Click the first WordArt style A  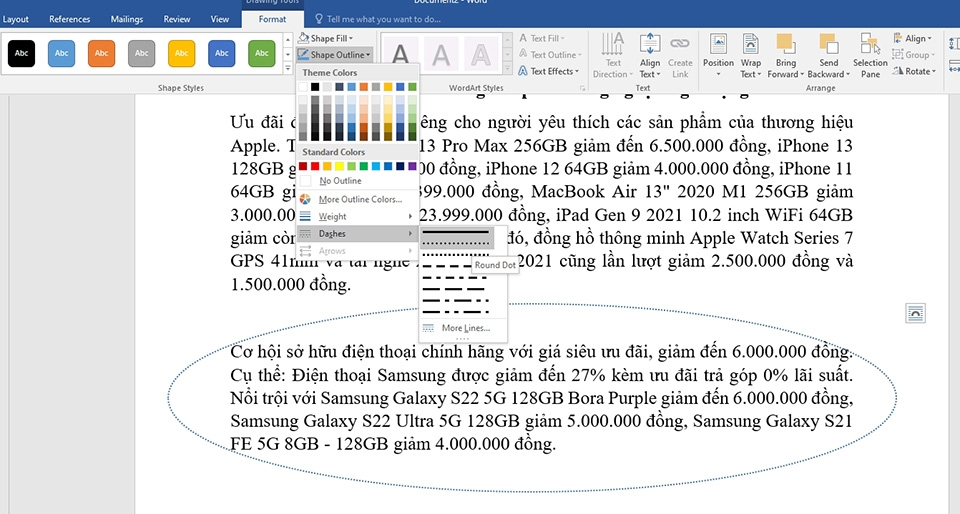point(400,54)
